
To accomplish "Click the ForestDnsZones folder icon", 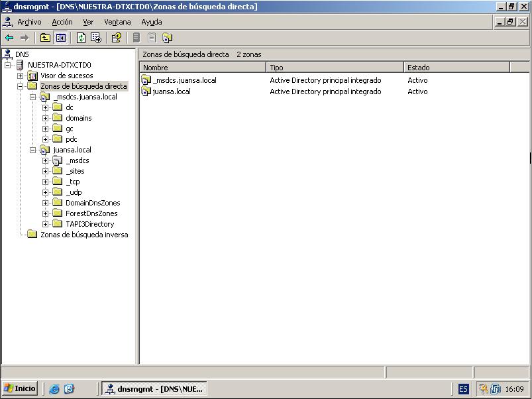I will click(x=58, y=213).
